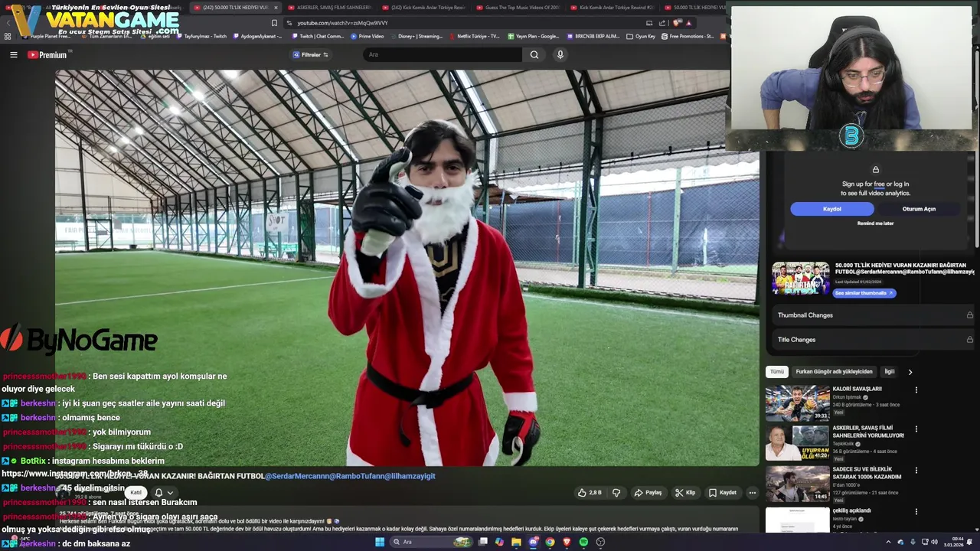Screen dimensions: 980x551
Task: Like the video with the 2,8 B thumbs-up
Action: click(590, 493)
